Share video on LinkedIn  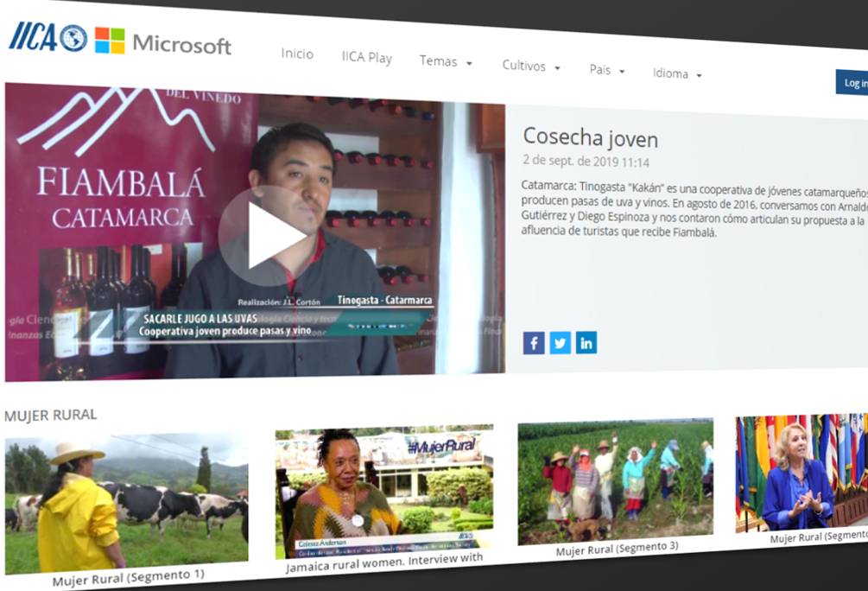point(586,343)
